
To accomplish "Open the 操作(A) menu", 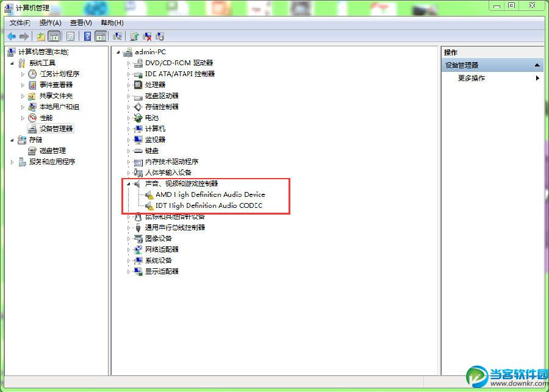I will (x=51, y=23).
